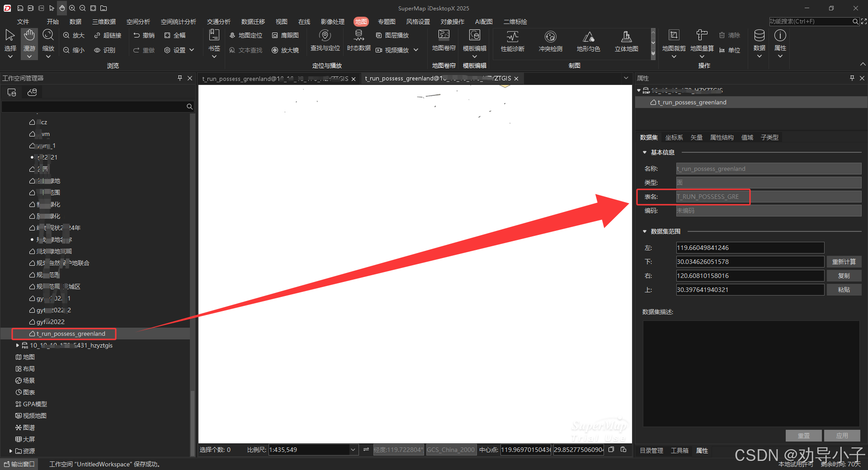Click the 复制 copy bounds button

(x=844, y=276)
